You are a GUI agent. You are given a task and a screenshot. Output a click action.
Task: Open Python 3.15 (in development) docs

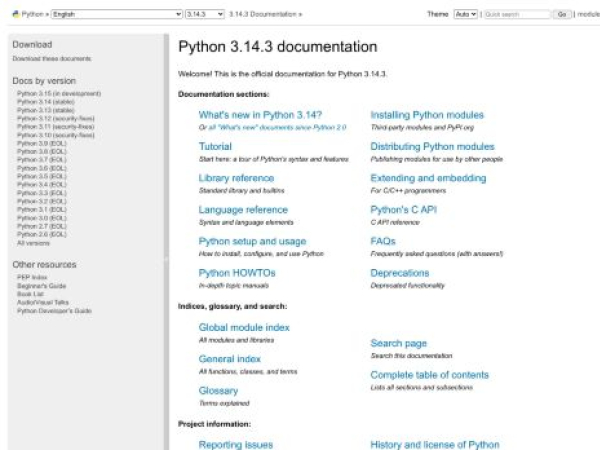(x=59, y=93)
